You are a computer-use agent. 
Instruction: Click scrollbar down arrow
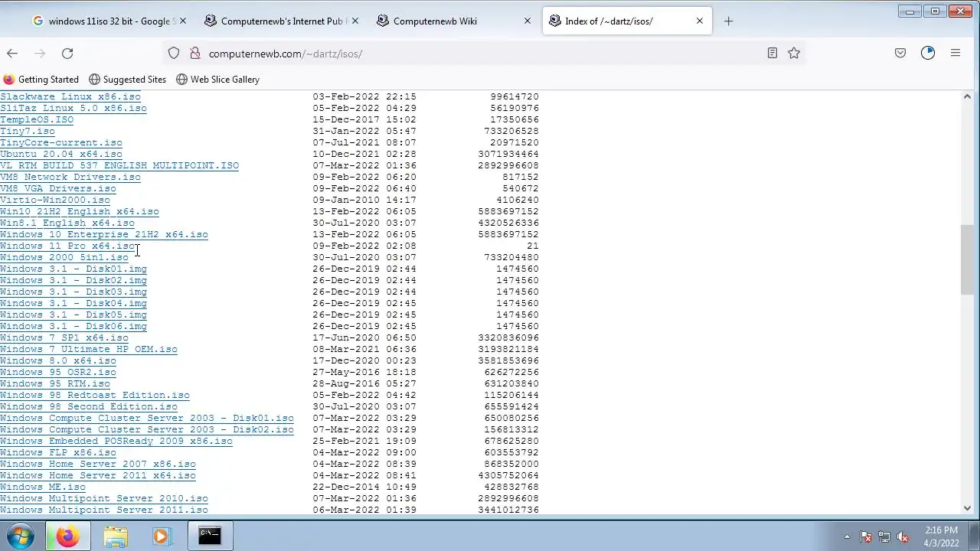pos(968,508)
